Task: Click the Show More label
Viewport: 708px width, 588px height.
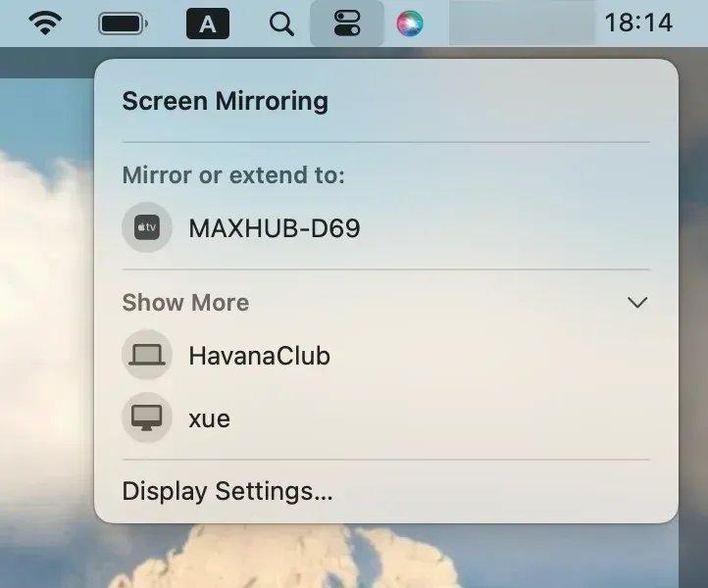Action: click(x=185, y=303)
